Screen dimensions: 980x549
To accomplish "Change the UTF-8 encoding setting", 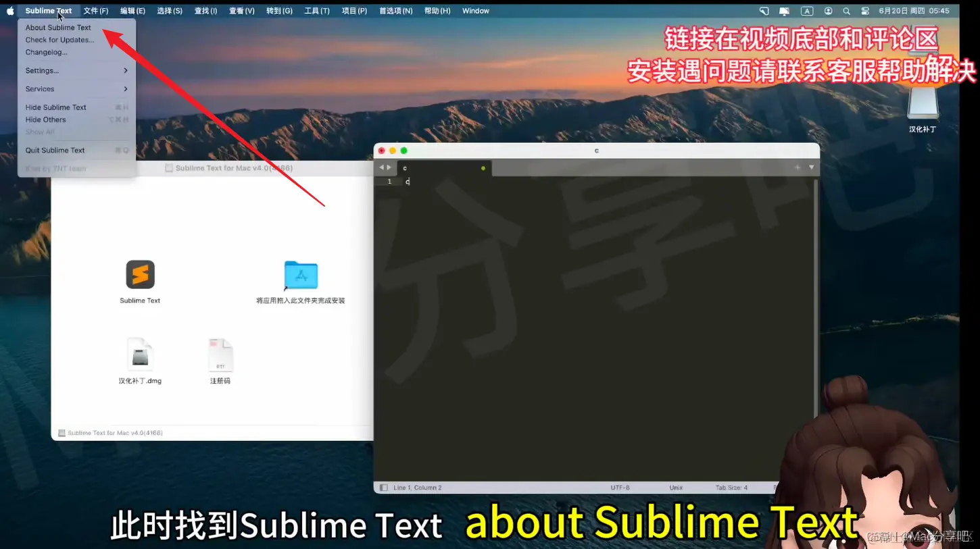I will [620, 488].
